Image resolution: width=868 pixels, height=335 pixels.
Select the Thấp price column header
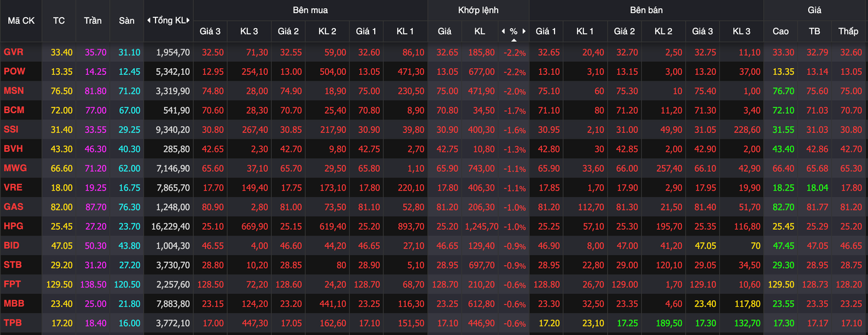pos(848,31)
